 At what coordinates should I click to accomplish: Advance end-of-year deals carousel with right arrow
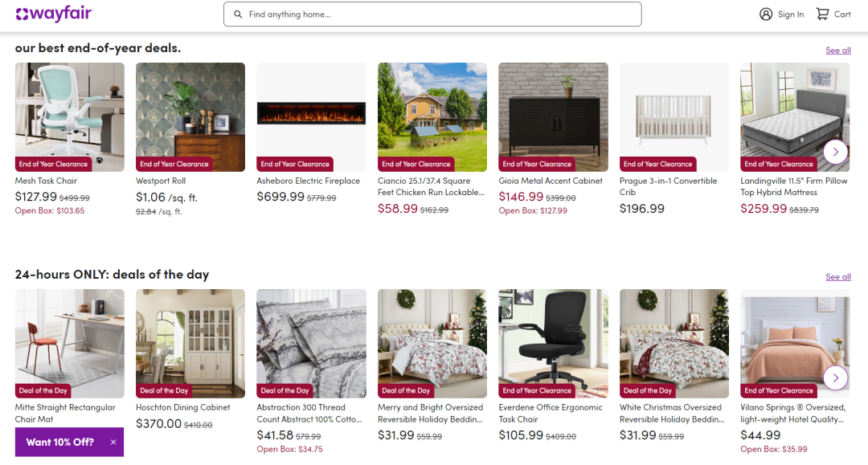pos(835,152)
